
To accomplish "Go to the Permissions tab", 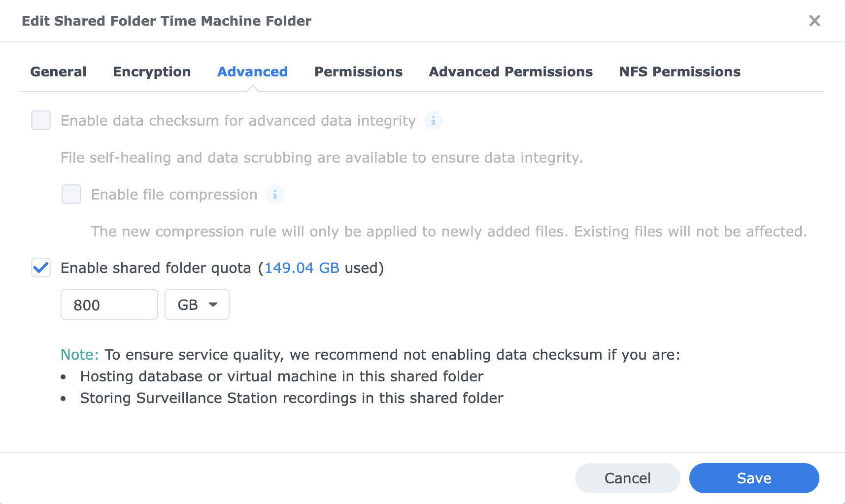I will [x=358, y=72].
